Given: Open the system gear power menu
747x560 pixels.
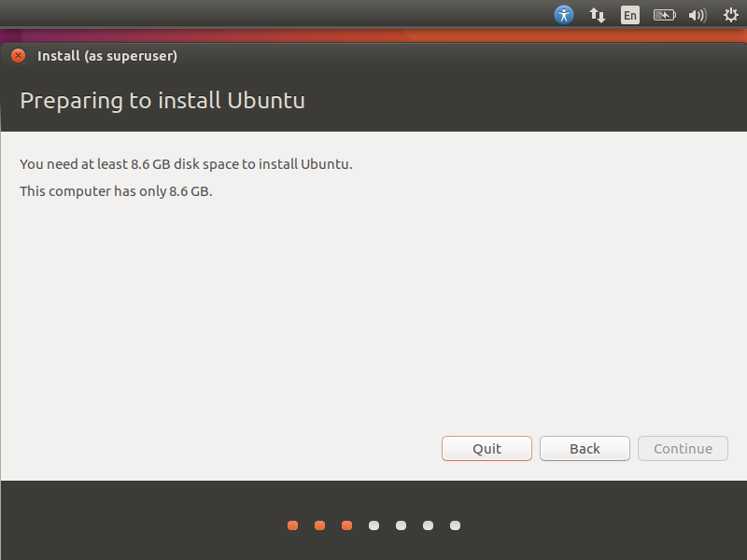Looking at the screenshot, I should coord(731,15).
